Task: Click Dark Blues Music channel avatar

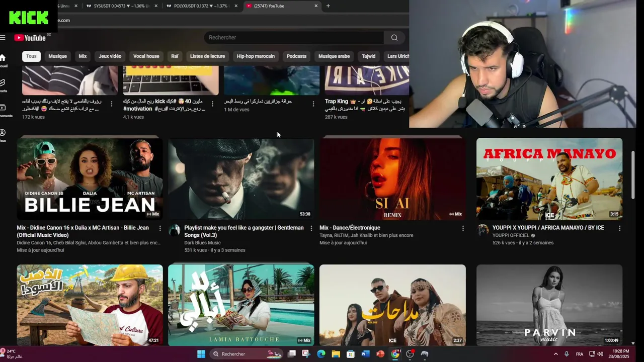Action: tap(174, 230)
